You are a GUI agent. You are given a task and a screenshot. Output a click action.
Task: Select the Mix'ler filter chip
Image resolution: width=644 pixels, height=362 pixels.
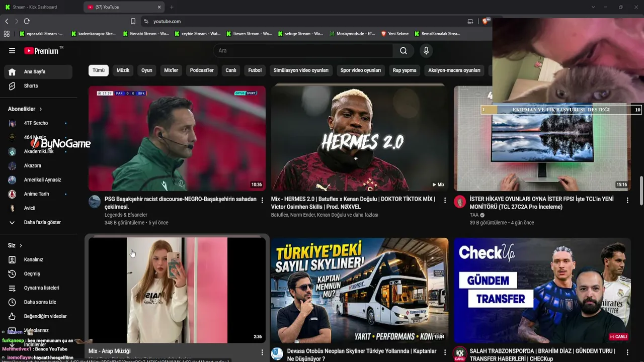171,70
